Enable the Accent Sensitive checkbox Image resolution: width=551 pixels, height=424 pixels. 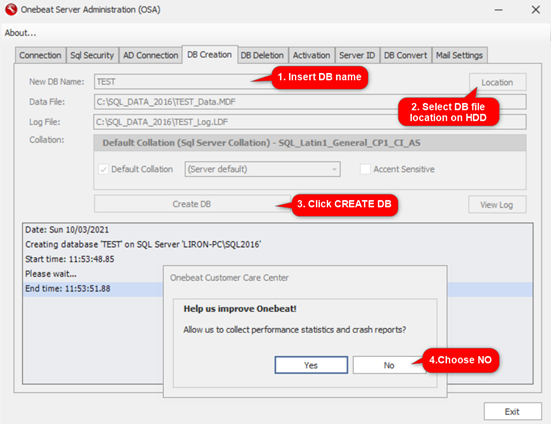[x=365, y=169]
